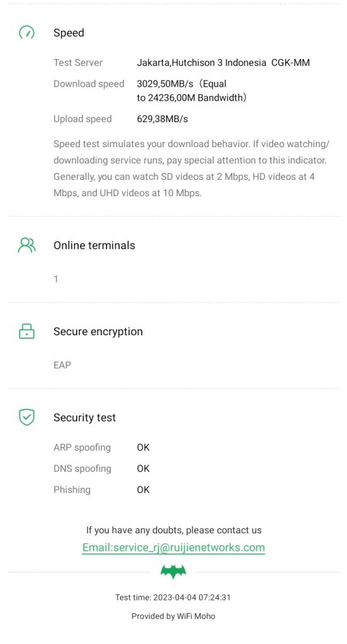Tap the Phishing OK result
Viewport: 347px width, 644px height.
pyautogui.click(x=143, y=489)
